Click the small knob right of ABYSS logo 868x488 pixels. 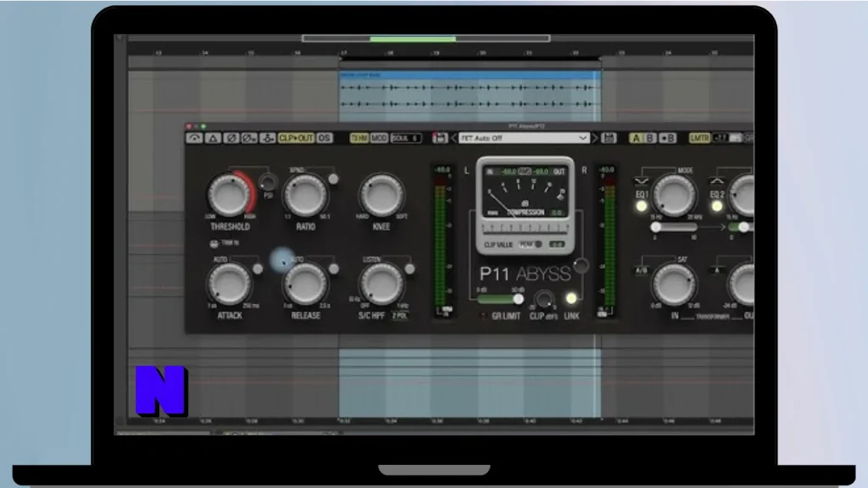(580, 266)
